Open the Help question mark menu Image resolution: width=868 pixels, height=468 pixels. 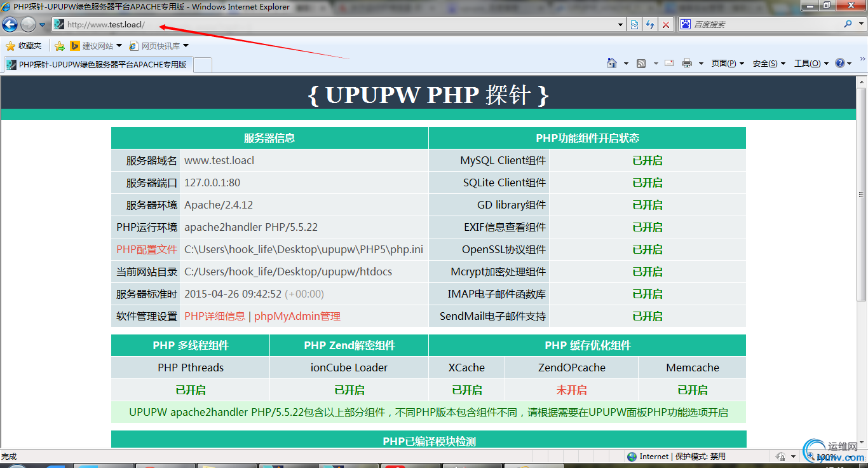843,63
